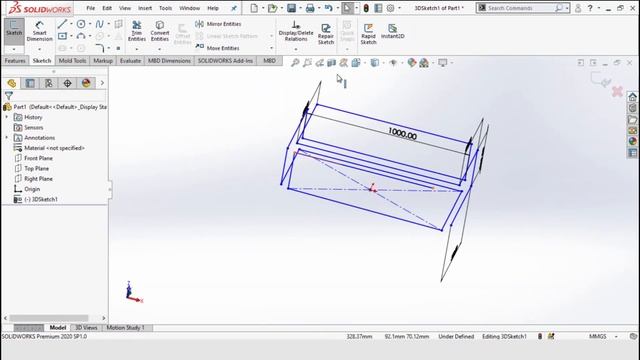Open Smart Dimension dropdown arrow

tap(40, 49)
